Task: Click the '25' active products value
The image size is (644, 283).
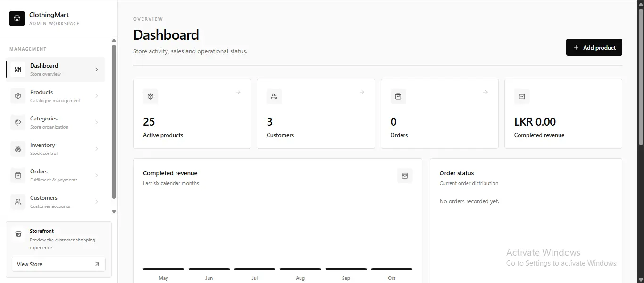Action: point(149,122)
